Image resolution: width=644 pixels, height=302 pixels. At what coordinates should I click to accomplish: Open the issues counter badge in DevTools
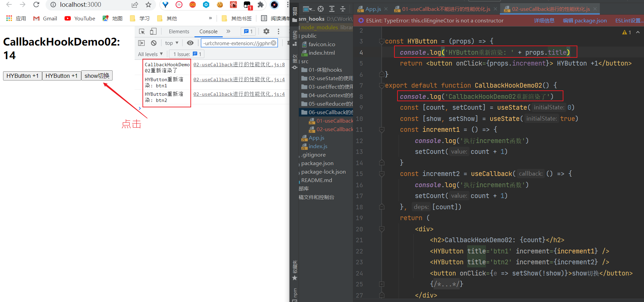coord(248,31)
